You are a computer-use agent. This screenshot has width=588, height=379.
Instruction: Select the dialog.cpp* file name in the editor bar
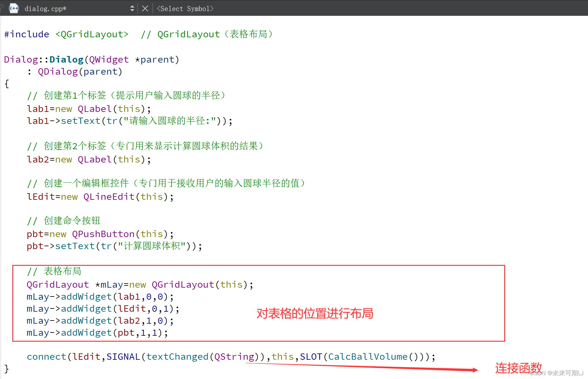pos(46,9)
